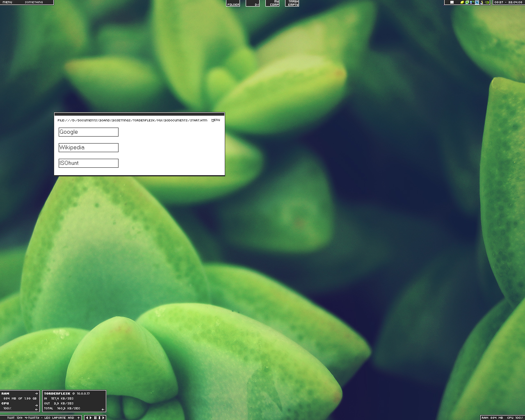Screen dimensions: 525x420
Task: Open the ISOhunt link
Action: click(89, 163)
